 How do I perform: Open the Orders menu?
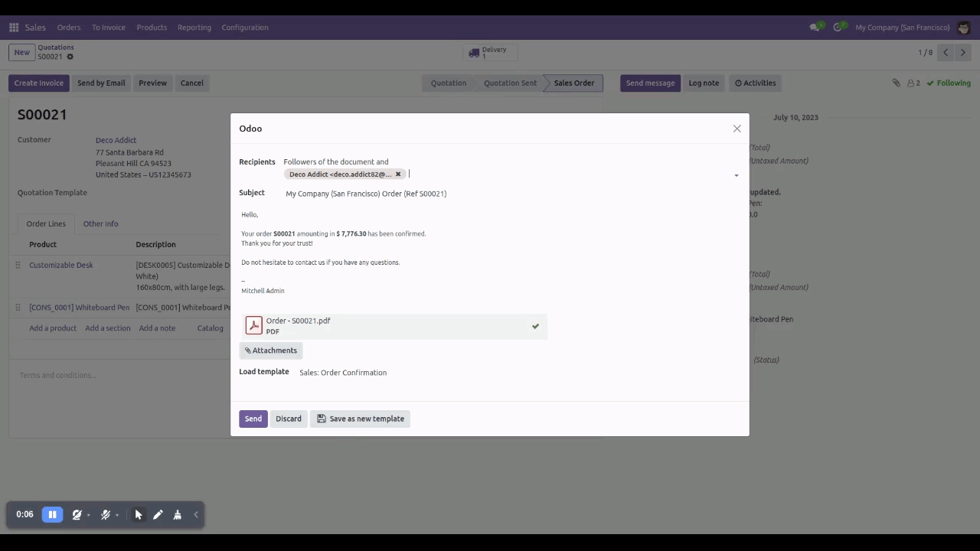69,28
